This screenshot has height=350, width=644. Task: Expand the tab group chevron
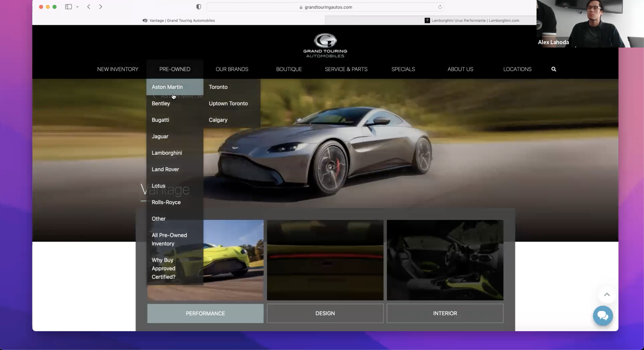pyautogui.click(x=77, y=7)
